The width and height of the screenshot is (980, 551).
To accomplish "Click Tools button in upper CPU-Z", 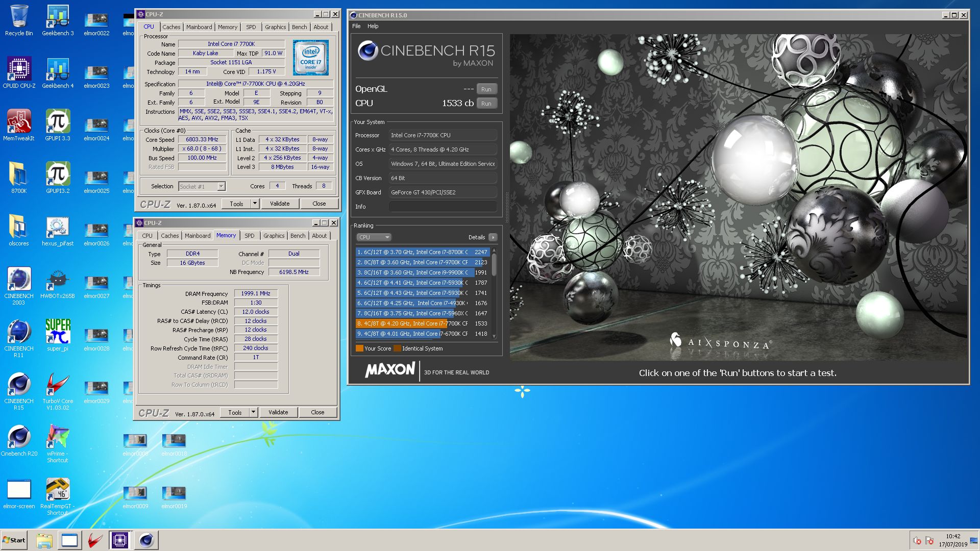I will click(x=236, y=204).
